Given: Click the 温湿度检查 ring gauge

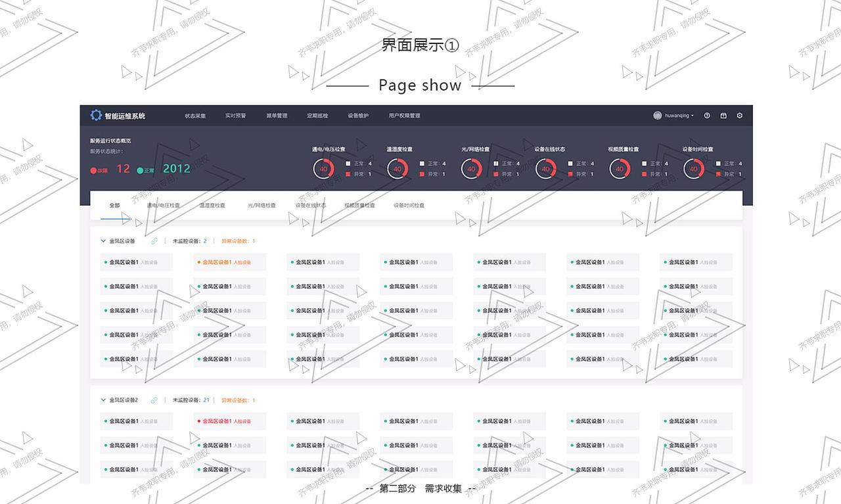Looking at the screenshot, I should (x=398, y=169).
